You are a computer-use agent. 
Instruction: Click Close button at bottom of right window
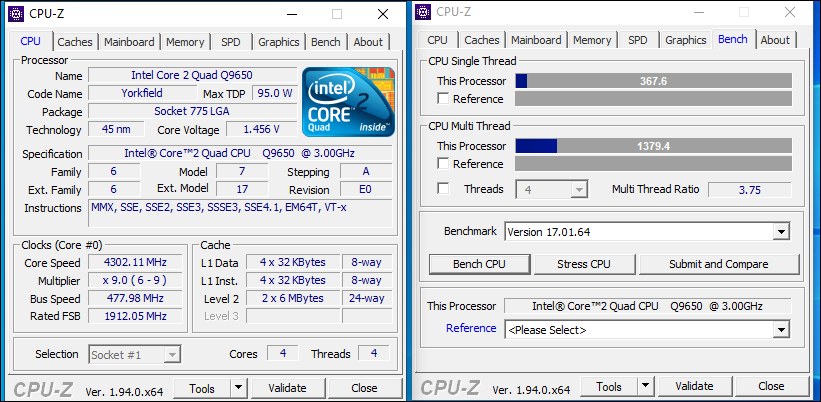pyautogui.click(x=771, y=387)
